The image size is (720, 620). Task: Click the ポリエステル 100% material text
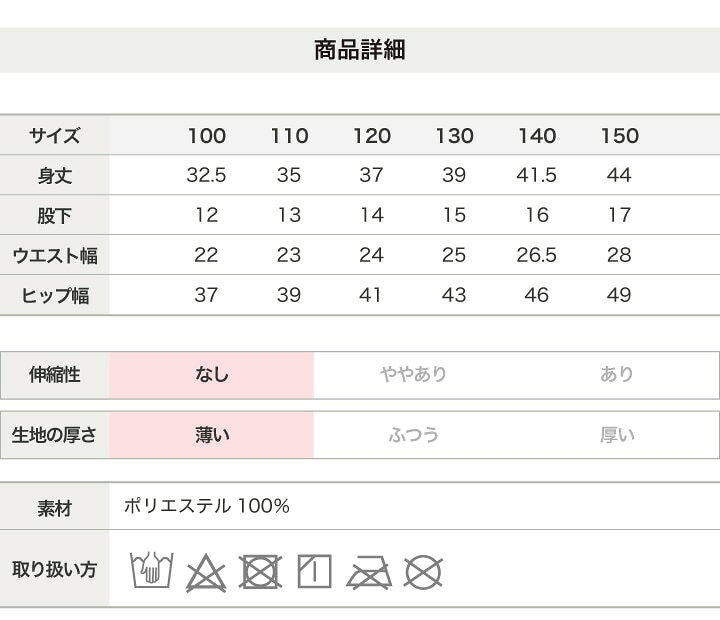[x=207, y=506]
